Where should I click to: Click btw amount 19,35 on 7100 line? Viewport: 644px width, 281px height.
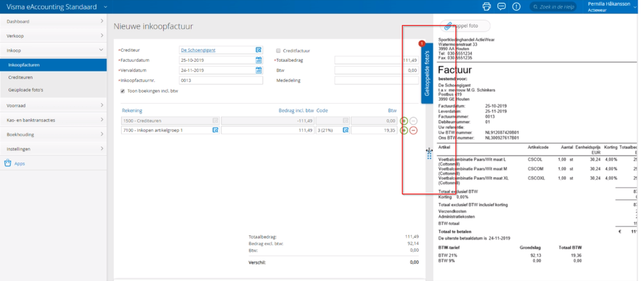coord(375,130)
